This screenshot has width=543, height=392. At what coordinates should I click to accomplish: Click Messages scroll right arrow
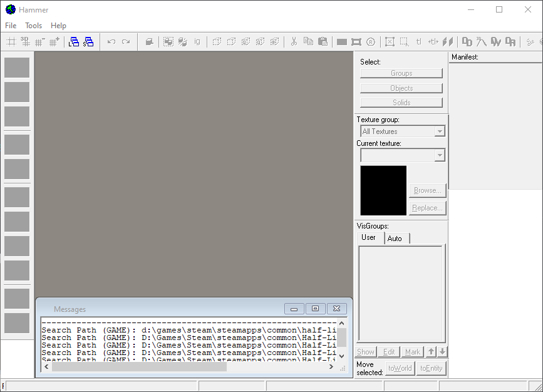coord(331,367)
